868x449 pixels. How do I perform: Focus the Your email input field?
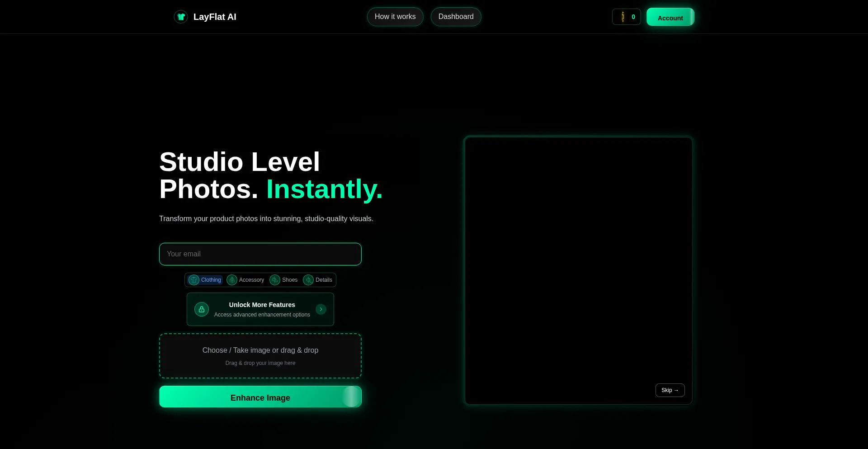(x=260, y=254)
